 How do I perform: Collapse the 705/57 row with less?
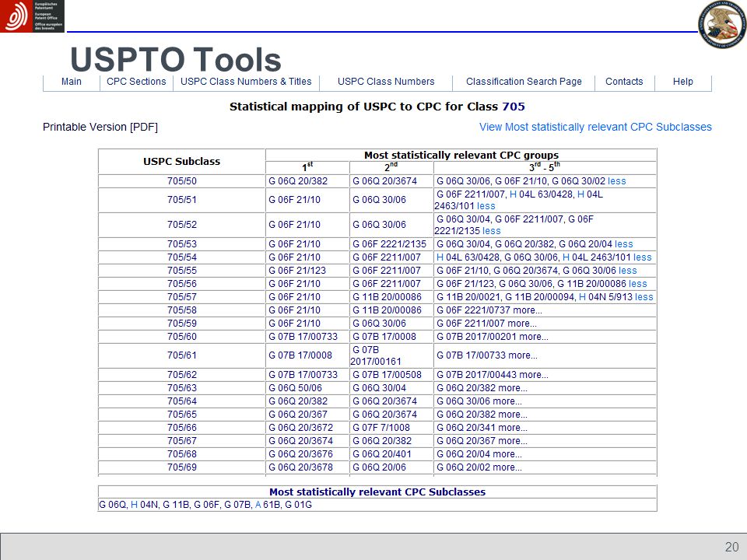click(x=644, y=296)
